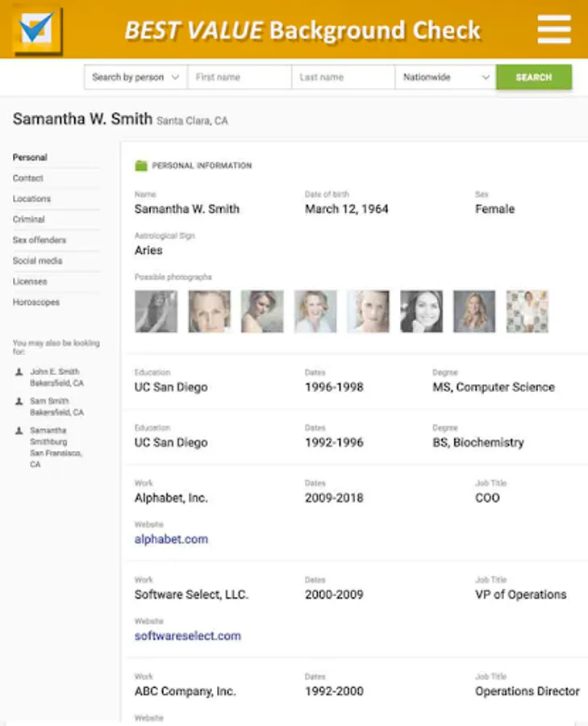
Task: Open the Nationwide location dropdown
Action: click(x=445, y=77)
